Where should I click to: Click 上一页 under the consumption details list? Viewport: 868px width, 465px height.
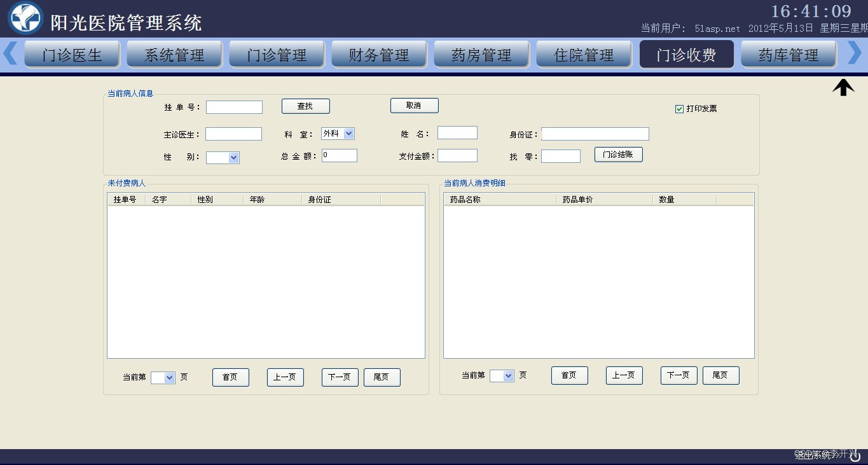click(x=624, y=375)
